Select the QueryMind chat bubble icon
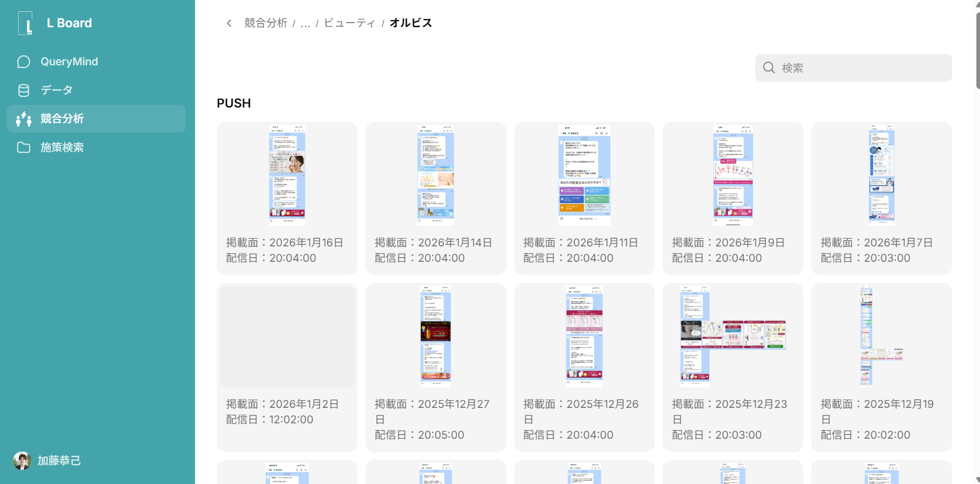The image size is (980, 484). pos(24,61)
